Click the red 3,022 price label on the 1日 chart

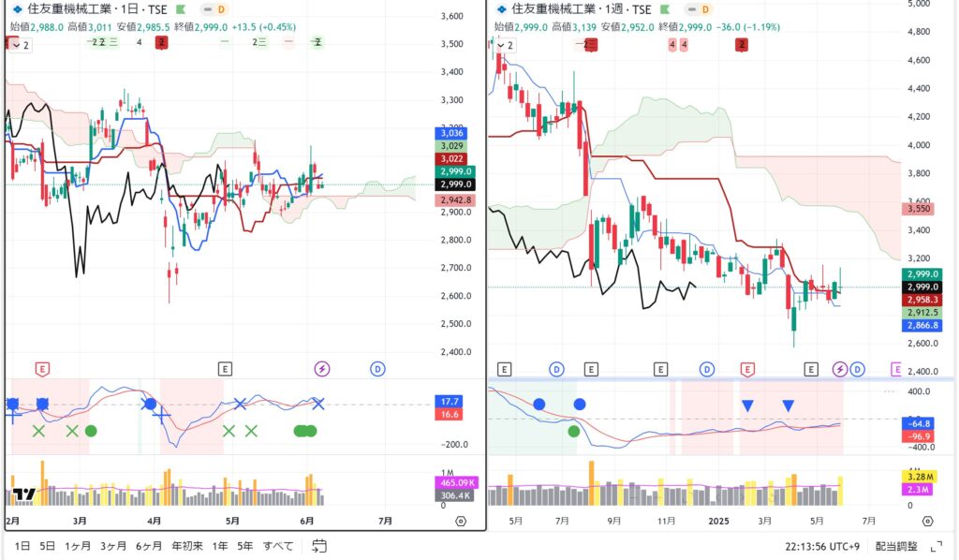[x=451, y=158]
